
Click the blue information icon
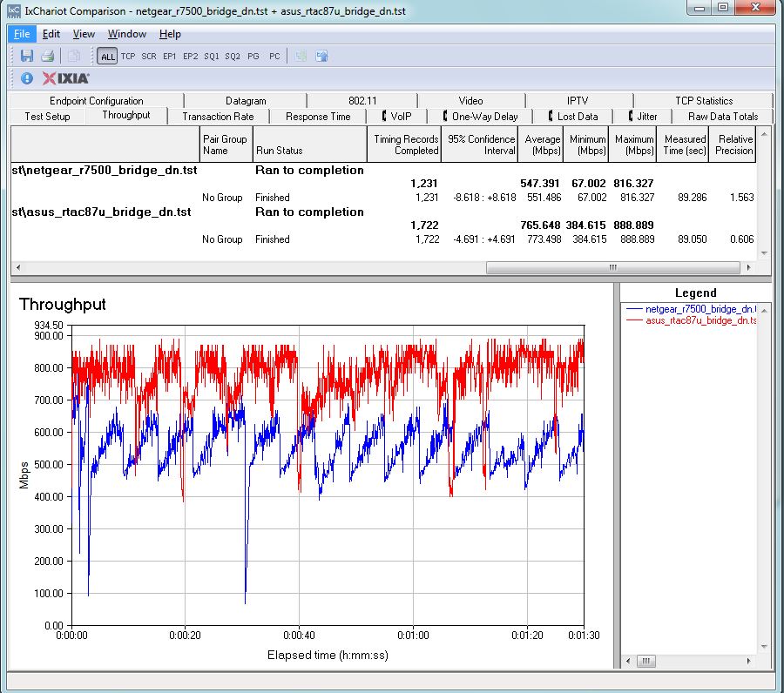[27, 78]
